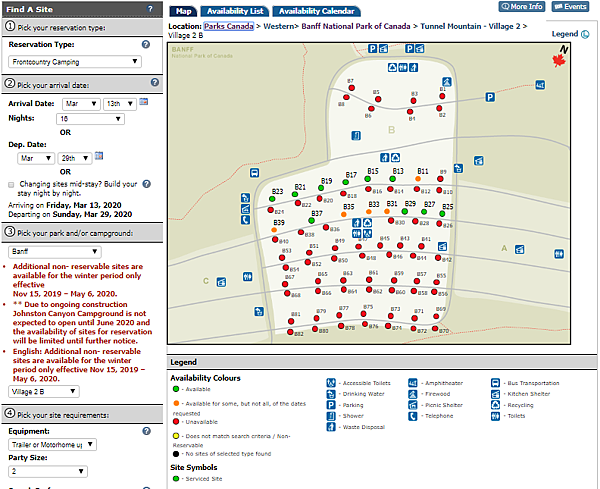This screenshot has width=600, height=489.
Task: Open Banff park dropdown
Action: 55,251
